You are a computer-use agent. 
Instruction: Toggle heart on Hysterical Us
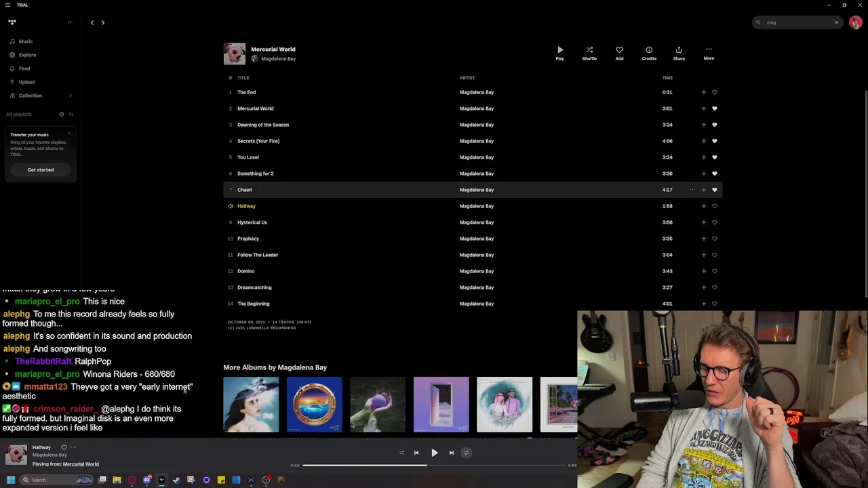tap(714, 222)
